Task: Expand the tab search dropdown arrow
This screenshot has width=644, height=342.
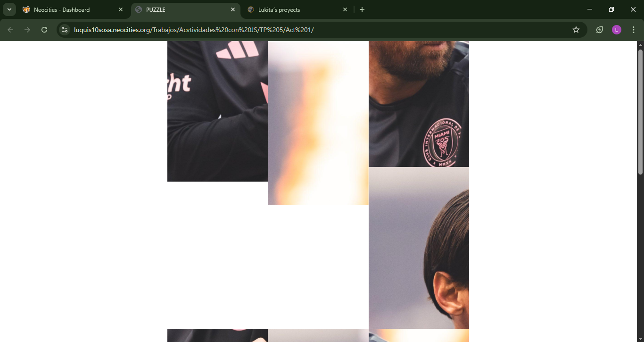Action: 9,9
